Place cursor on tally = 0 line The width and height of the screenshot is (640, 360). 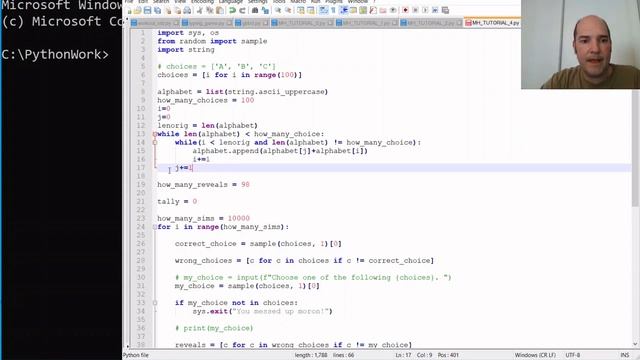(x=177, y=202)
